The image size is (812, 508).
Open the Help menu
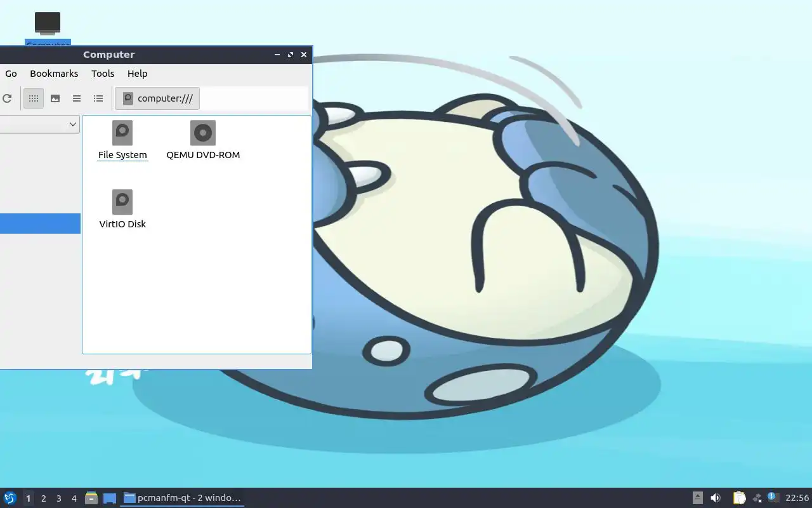tap(137, 74)
